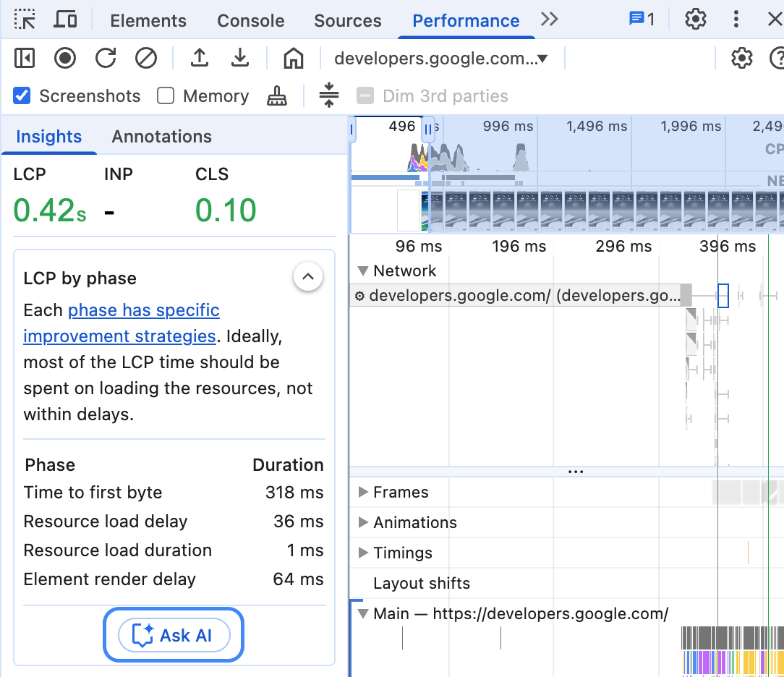
Task: Expand the Frames track
Action: 362,492
